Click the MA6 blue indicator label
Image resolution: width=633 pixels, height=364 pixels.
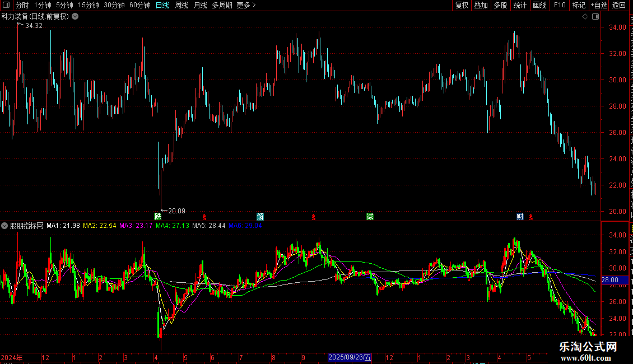pos(245,226)
